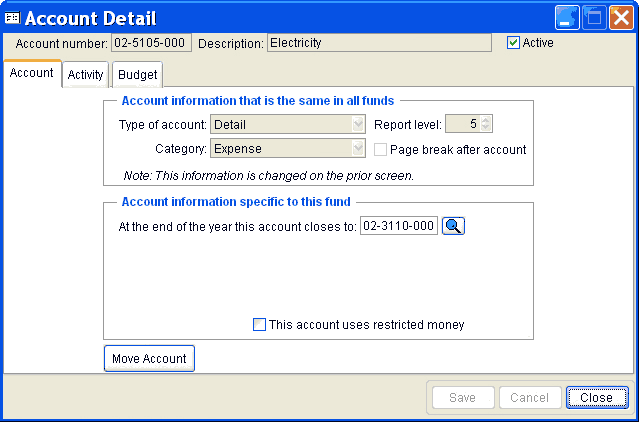Select the Account tab

(31, 73)
